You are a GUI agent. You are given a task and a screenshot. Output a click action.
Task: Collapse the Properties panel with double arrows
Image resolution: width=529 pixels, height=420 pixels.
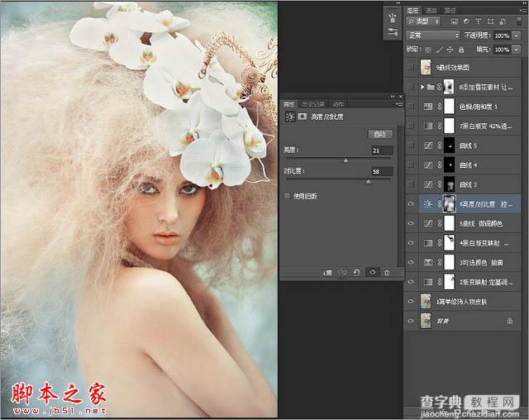point(393,97)
